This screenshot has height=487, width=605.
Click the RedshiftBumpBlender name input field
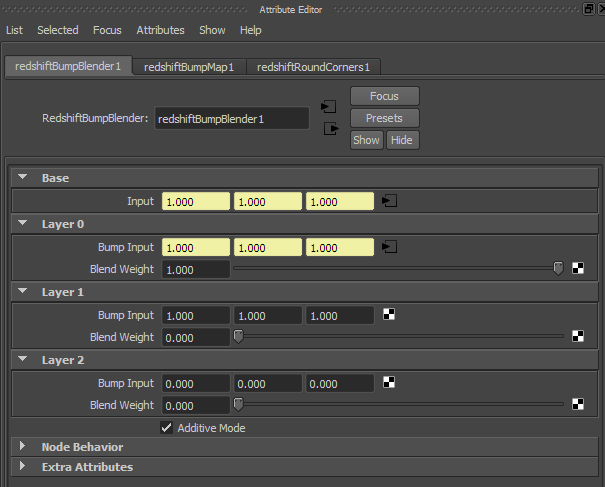pos(232,118)
